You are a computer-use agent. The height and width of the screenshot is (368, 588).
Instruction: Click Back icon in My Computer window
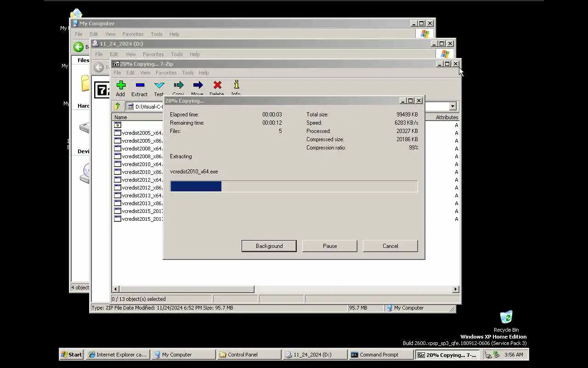pyautogui.click(x=79, y=47)
